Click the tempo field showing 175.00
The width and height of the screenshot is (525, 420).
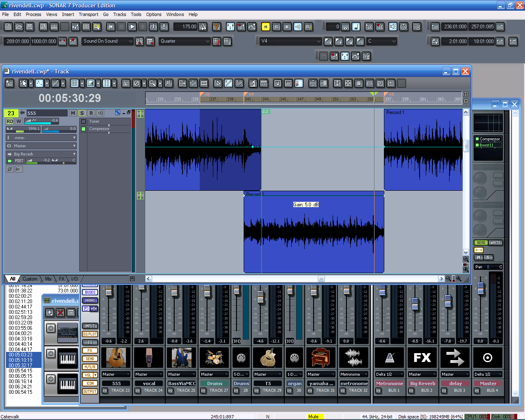pos(185,27)
